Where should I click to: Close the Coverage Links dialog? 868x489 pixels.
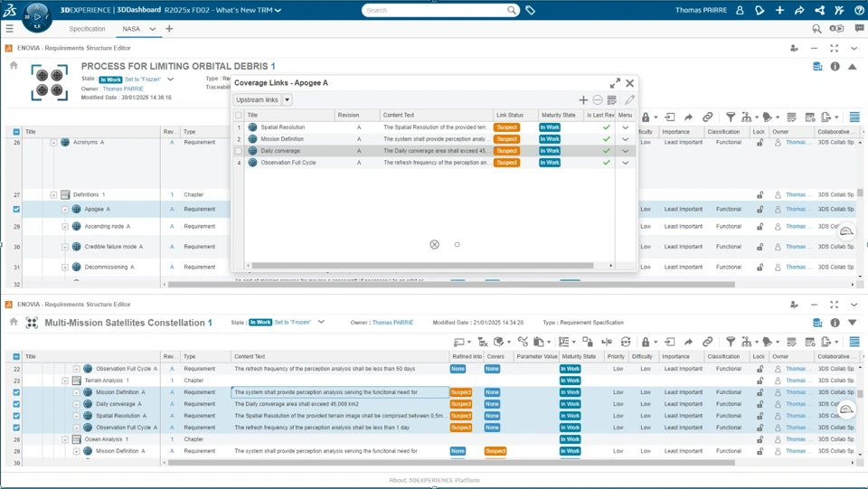point(630,83)
